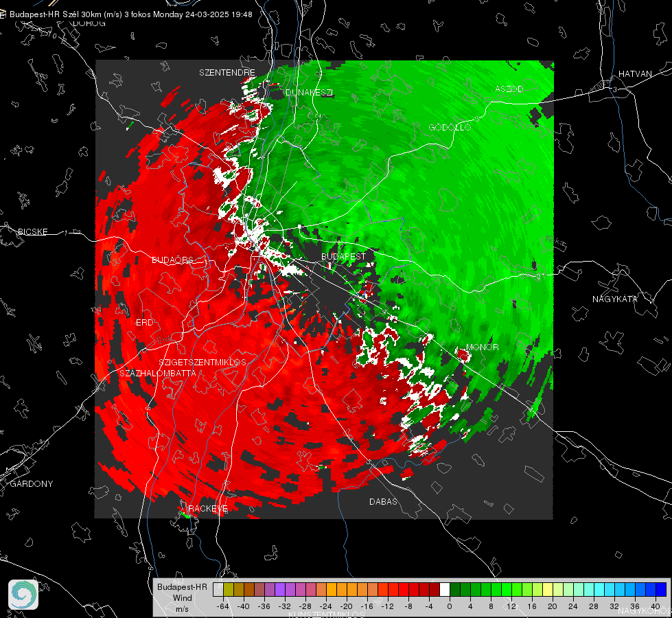Click the RÁCKEVE town label
Screen dimensions: 672x618
(208, 509)
